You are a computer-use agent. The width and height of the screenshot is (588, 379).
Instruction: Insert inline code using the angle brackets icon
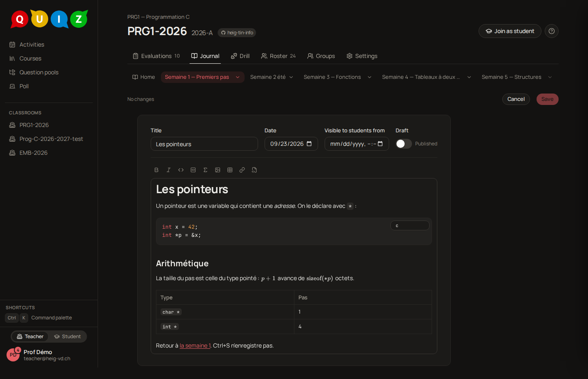pyautogui.click(x=181, y=170)
